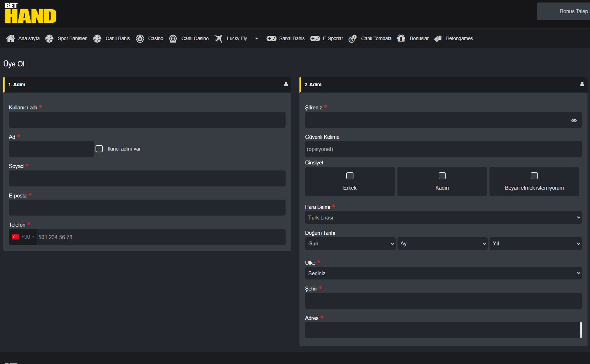Open Canlı Tombala link
This screenshot has width=590, height=364.
376,38
